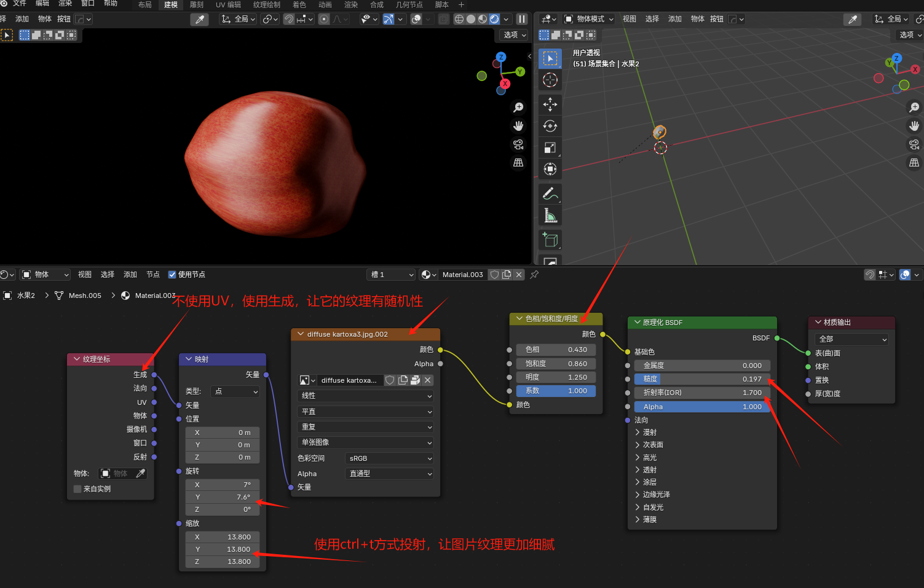Switch to the 雕刻 workspace tab
This screenshot has height=588, width=924.
click(197, 5)
